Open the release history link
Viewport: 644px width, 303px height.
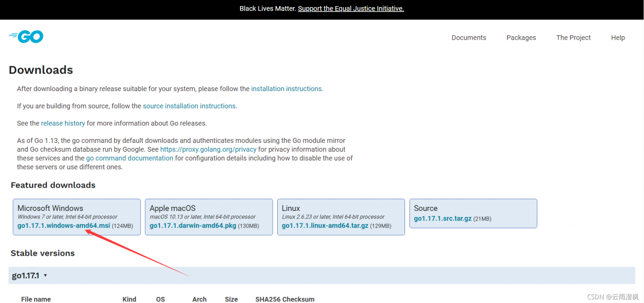click(63, 123)
